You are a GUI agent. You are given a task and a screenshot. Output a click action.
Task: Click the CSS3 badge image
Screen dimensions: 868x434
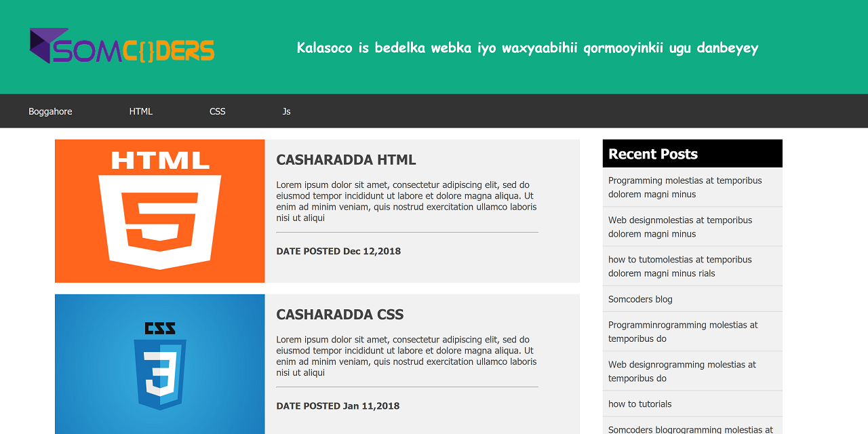pyautogui.click(x=159, y=364)
